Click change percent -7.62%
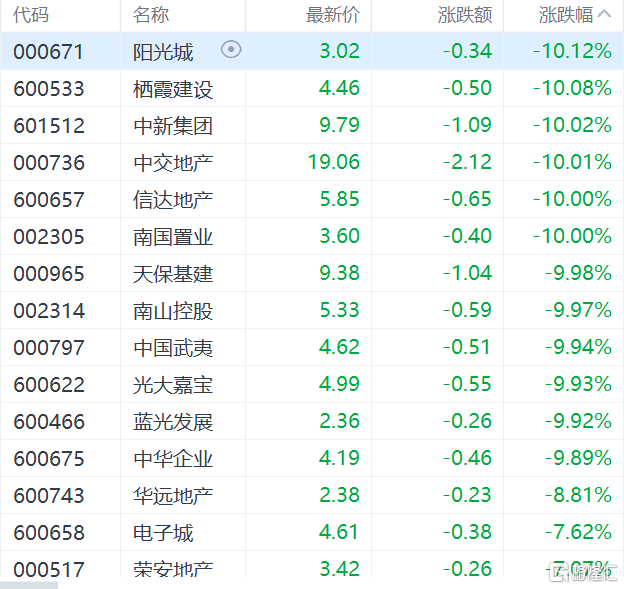624x589 pixels. (x=578, y=532)
